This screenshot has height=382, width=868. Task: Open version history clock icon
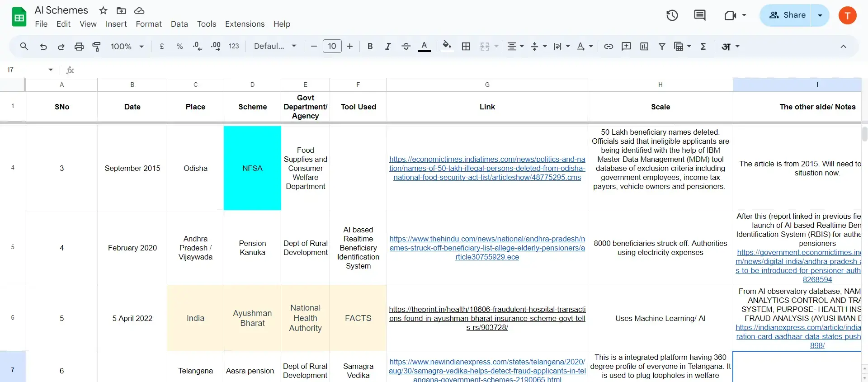672,15
